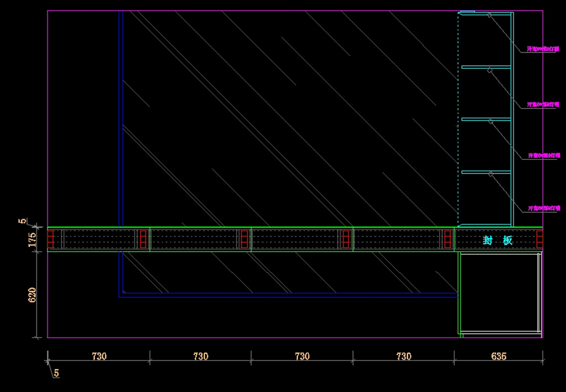Select the topmost magenta light-slot annotation
566x392 pixels.
543,49
